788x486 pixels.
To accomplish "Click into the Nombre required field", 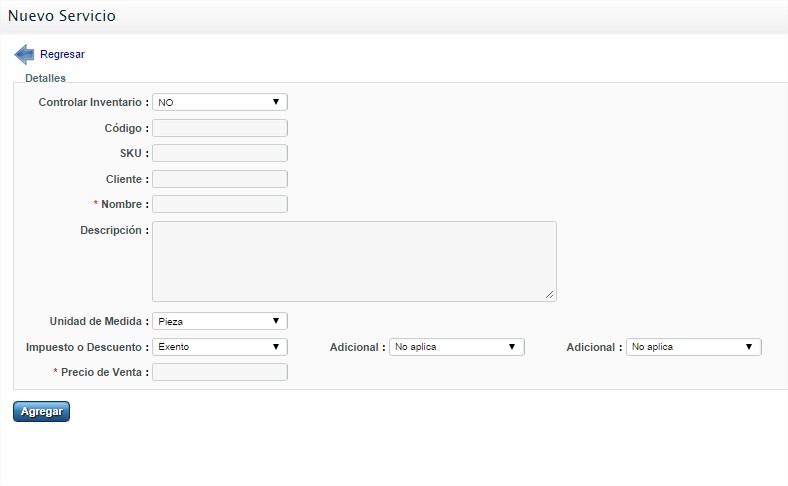I will [220, 204].
